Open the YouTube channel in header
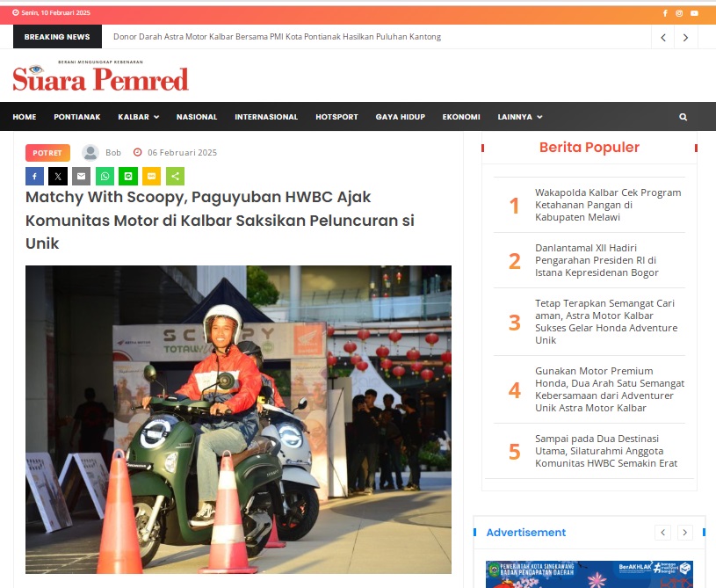716x588 pixels. point(694,13)
